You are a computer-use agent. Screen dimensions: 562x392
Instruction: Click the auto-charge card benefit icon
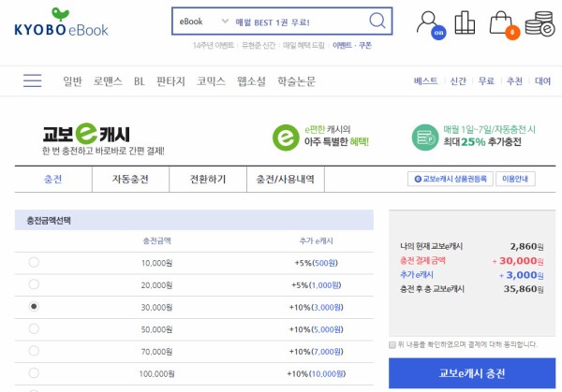point(425,138)
